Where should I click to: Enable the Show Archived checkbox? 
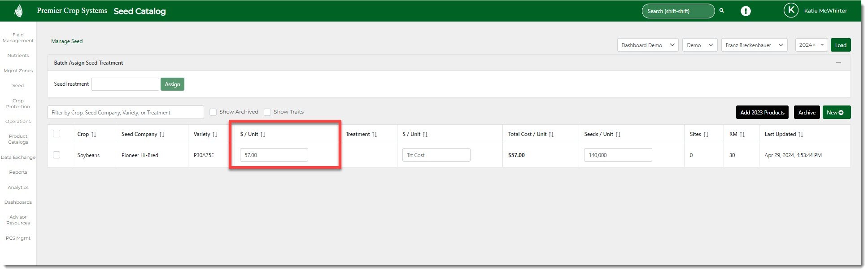pos(214,112)
